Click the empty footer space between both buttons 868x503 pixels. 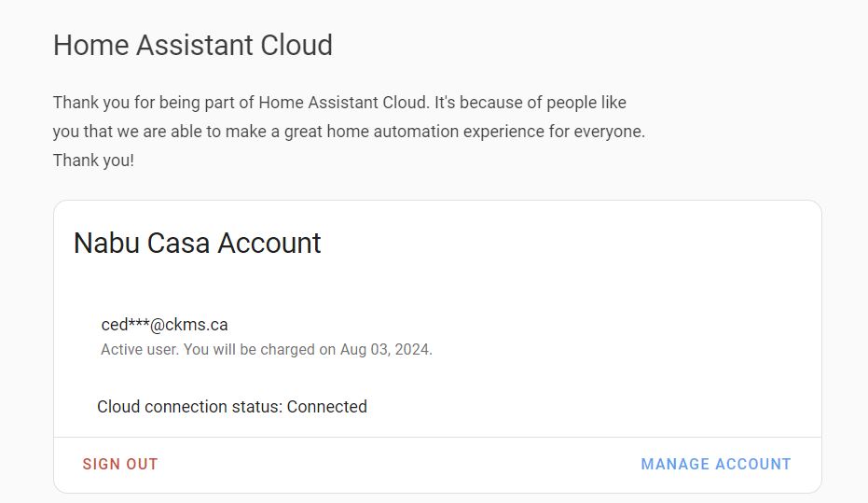tap(401, 464)
